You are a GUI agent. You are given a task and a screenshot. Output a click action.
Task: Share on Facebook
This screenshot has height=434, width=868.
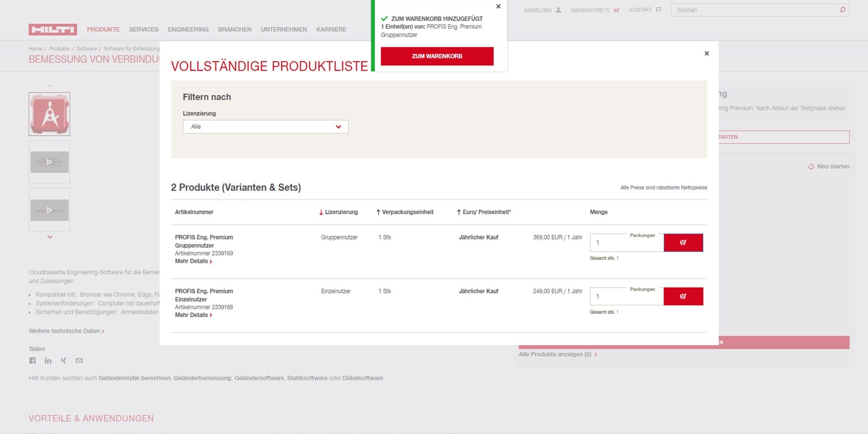coord(33,360)
